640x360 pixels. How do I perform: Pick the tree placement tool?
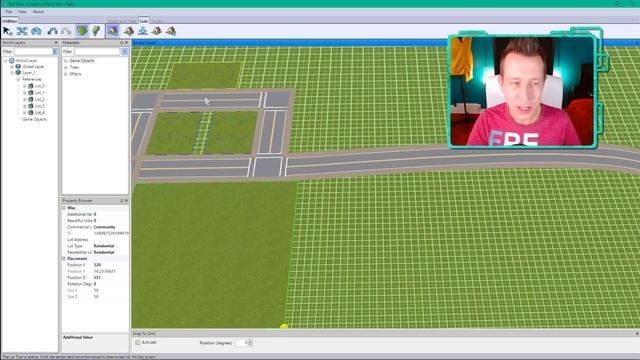(96, 31)
